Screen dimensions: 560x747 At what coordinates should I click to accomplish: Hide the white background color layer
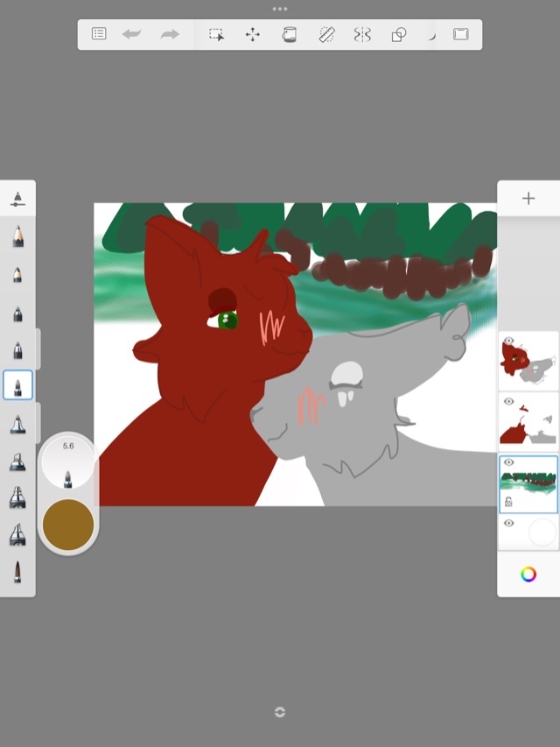point(508,523)
